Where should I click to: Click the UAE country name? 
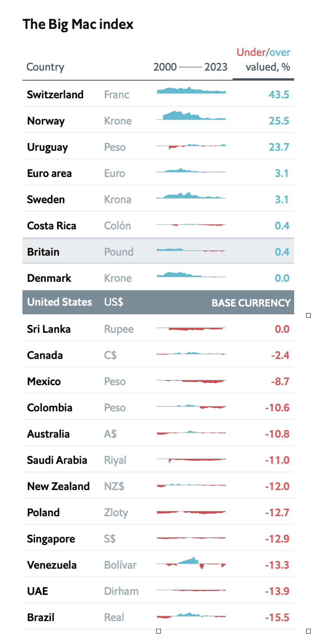[38, 591]
